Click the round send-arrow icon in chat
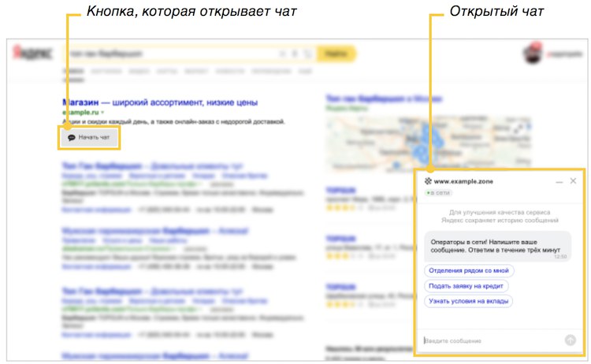Screen dimensions: 591x364 point(571,340)
